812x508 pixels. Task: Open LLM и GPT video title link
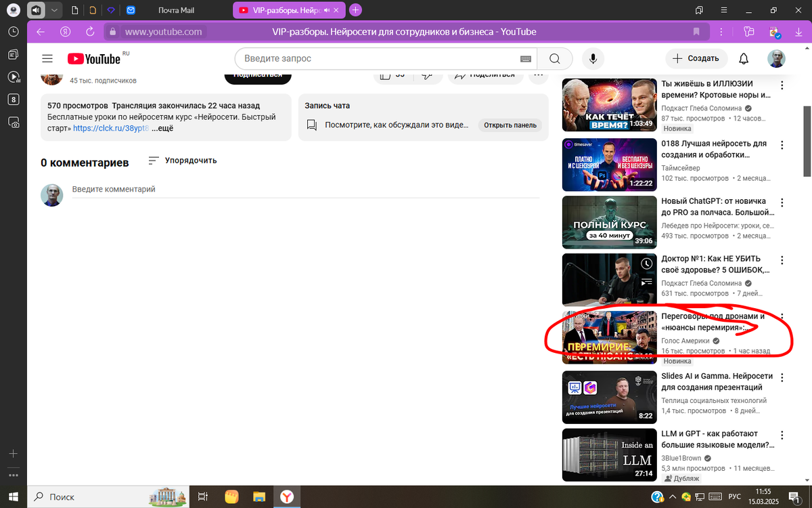[717, 440]
